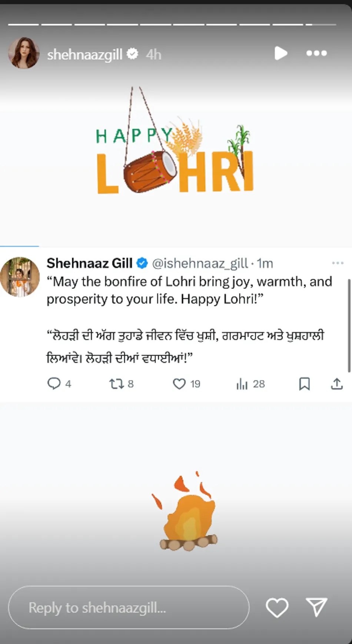Click Shehnaaz Gill display name in tweet
This screenshot has width=352, height=644.
[x=89, y=263]
